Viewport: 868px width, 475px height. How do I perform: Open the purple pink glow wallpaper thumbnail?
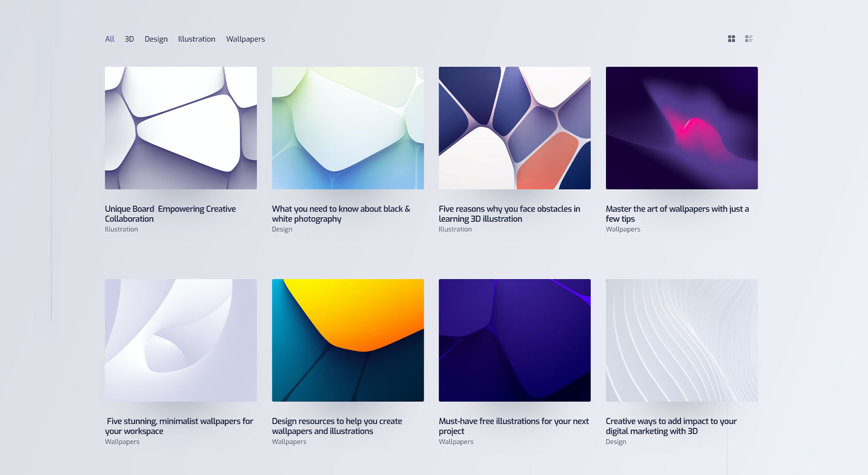682,128
